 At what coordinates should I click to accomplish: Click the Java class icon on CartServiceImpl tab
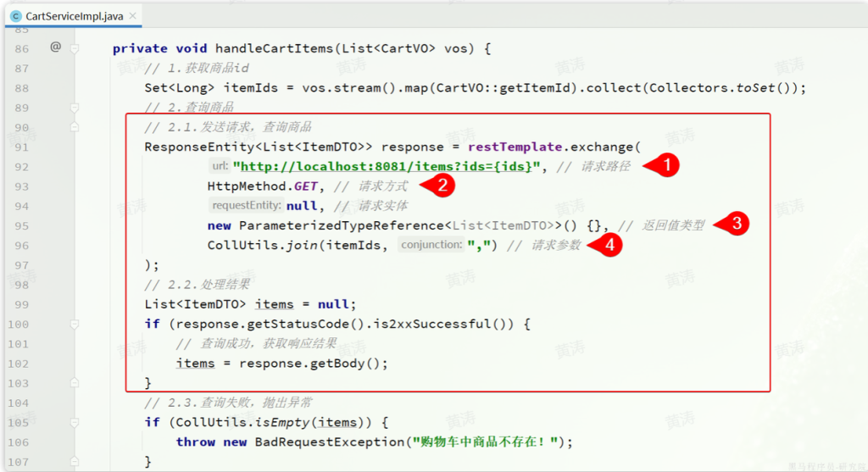point(15,14)
